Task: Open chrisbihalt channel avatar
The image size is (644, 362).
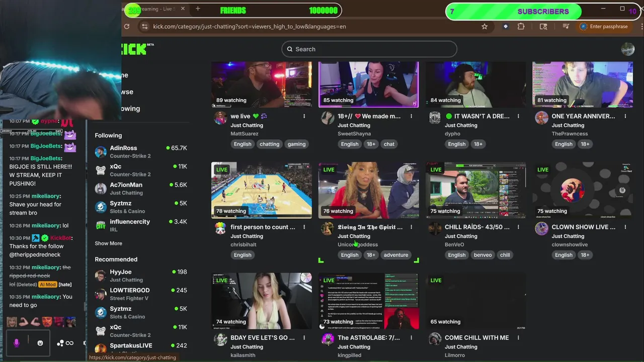Action: pyautogui.click(x=220, y=229)
